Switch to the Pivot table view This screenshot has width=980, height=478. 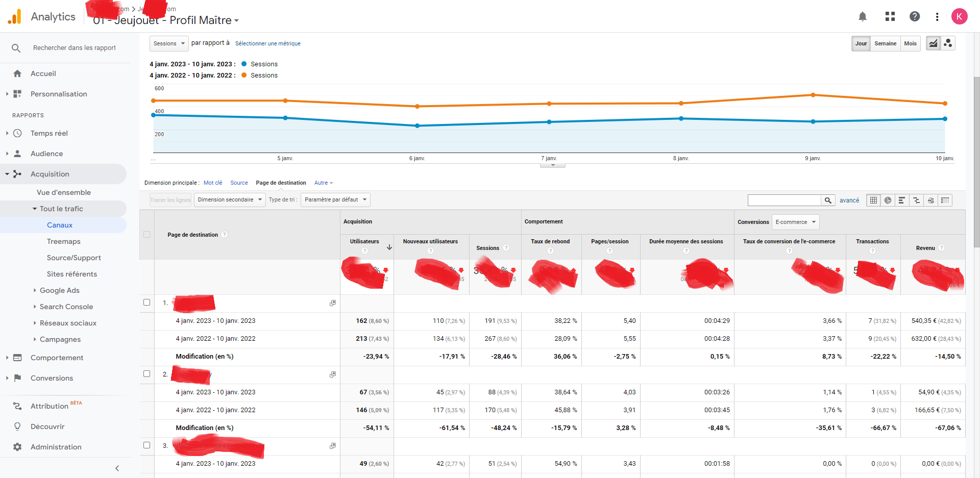(x=945, y=200)
